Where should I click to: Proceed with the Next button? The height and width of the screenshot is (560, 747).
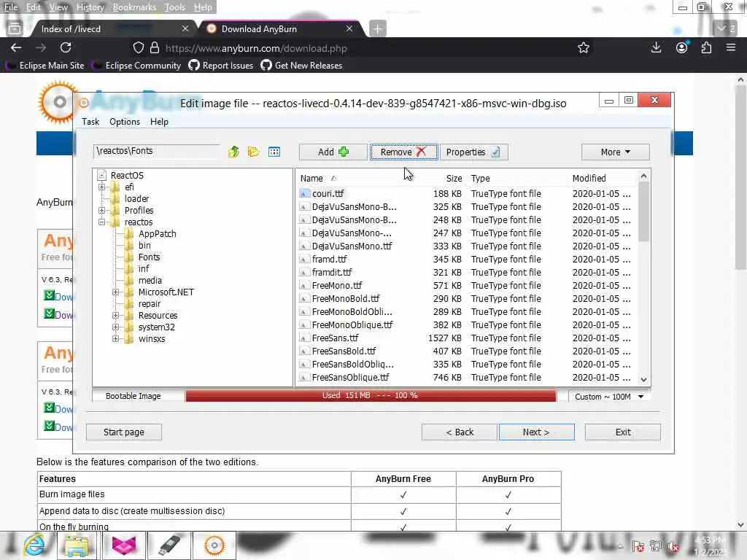click(x=536, y=432)
